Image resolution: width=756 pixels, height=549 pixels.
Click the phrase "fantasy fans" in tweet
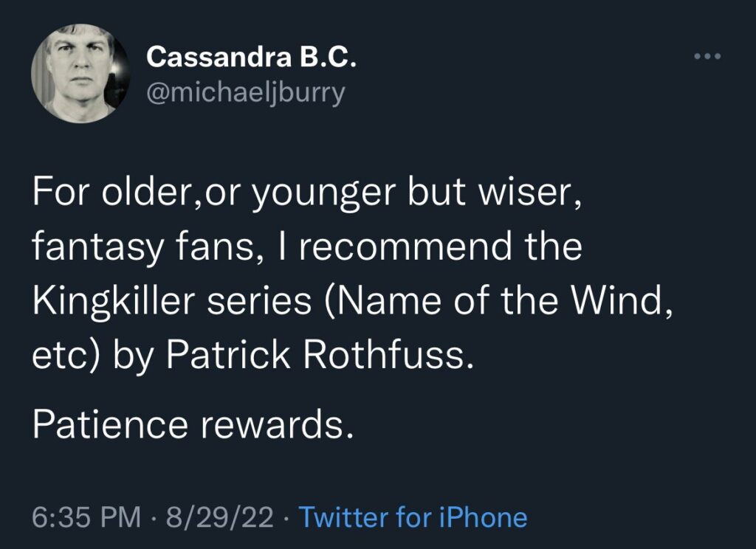(145, 246)
